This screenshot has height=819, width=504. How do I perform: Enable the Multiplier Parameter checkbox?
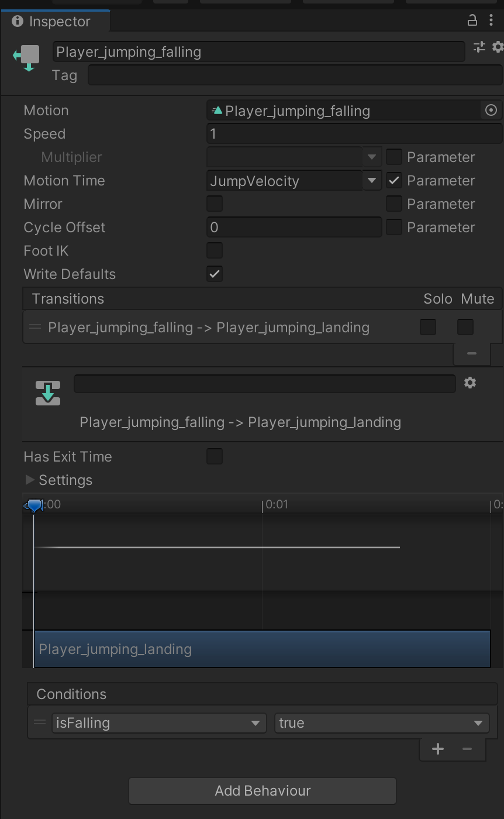point(394,157)
